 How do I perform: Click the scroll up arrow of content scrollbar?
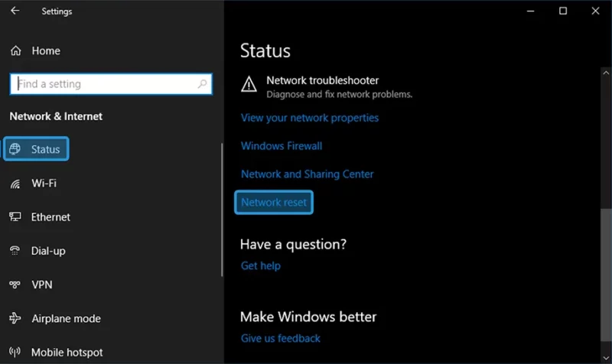pyautogui.click(x=606, y=73)
